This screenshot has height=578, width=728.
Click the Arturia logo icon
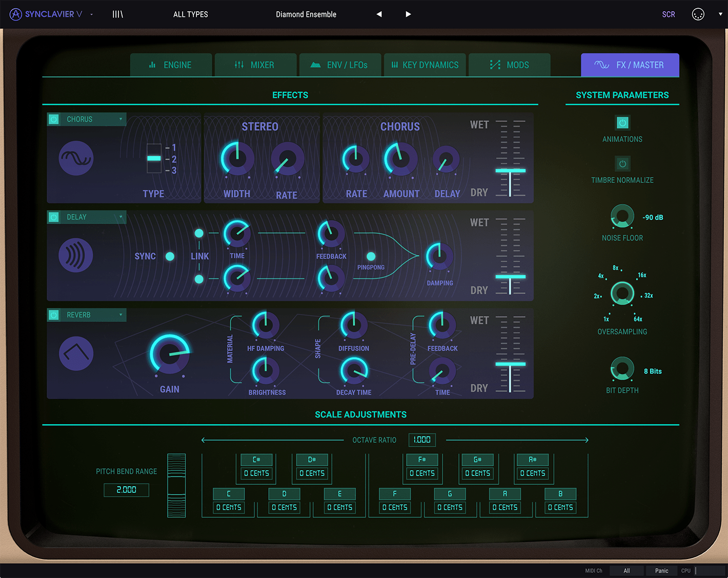(16, 14)
